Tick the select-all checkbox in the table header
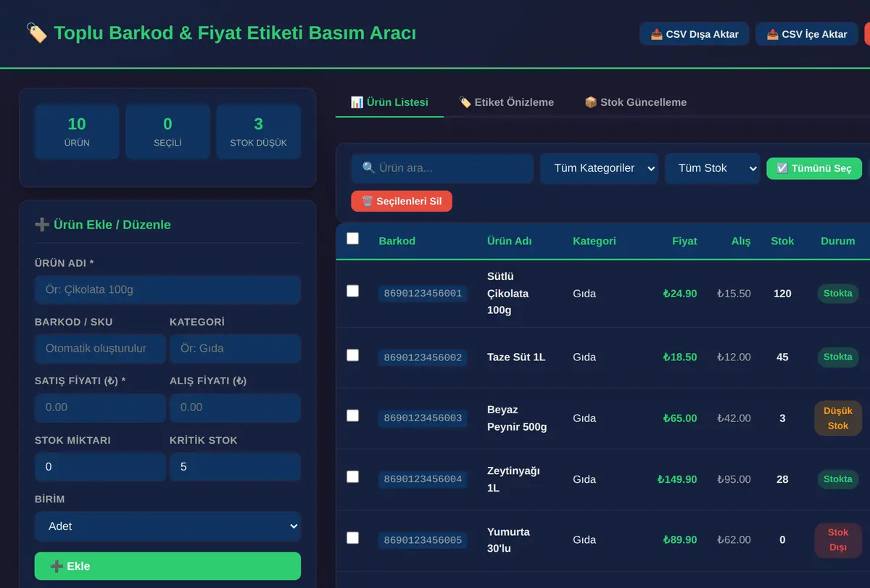The height and width of the screenshot is (588, 870). point(353,239)
